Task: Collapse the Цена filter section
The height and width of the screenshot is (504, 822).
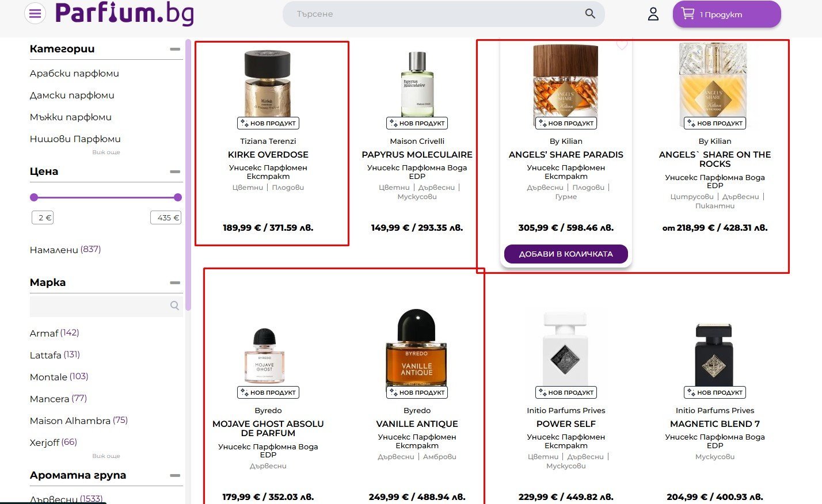Action: point(175,171)
